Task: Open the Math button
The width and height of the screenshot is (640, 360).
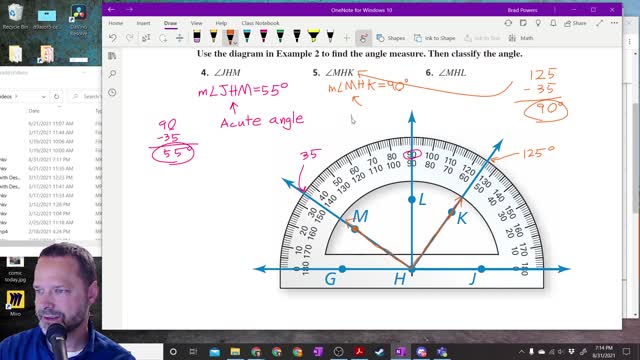Action: click(x=521, y=38)
